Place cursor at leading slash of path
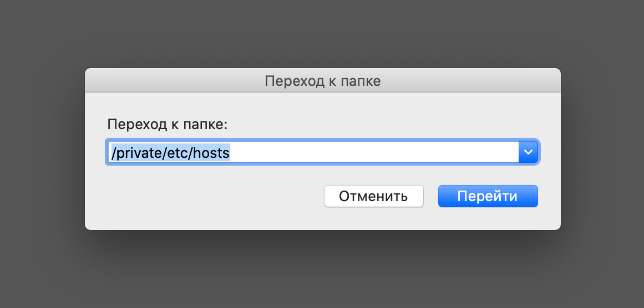 (x=113, y=152)
